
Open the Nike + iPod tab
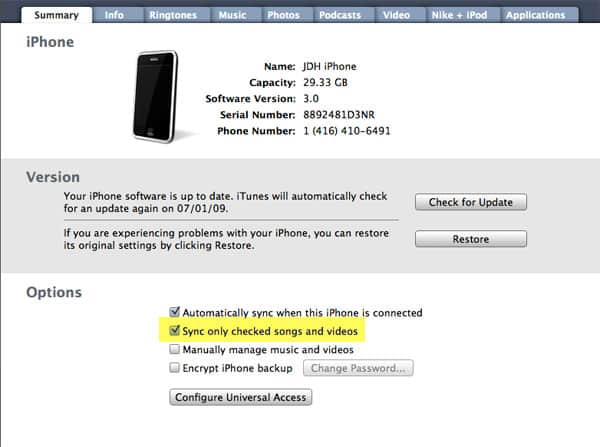[459, 15]
